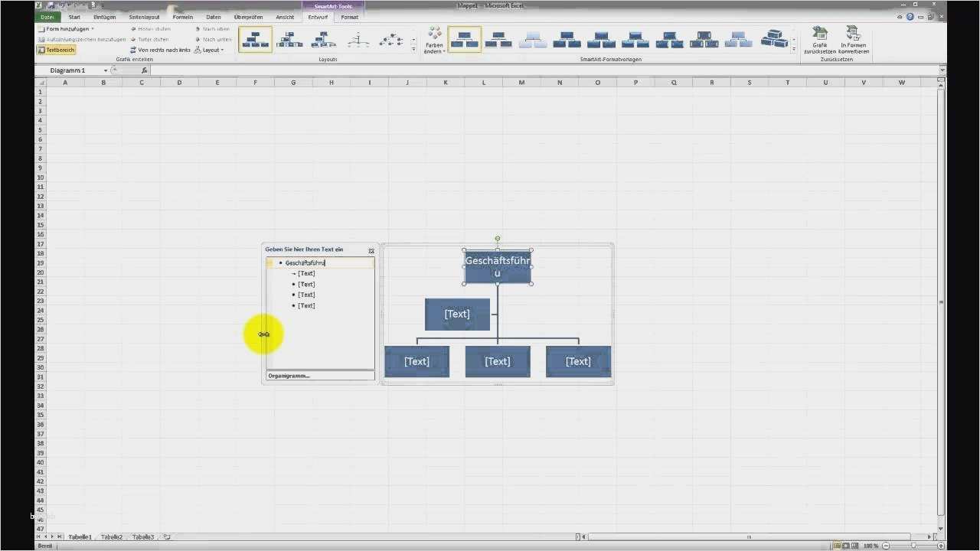Insert a new worksheet tab
Image resolution: width=980 pixels, height=551 pixels.
(x=167, y=537)
